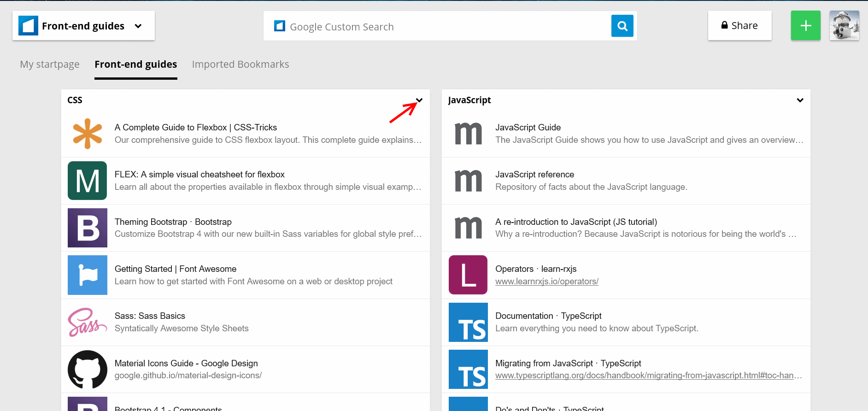The width and height of the screenshot is (868, 411).
Task: Click the MDN icon beside JavaScript reference
Action: (468, 181)
